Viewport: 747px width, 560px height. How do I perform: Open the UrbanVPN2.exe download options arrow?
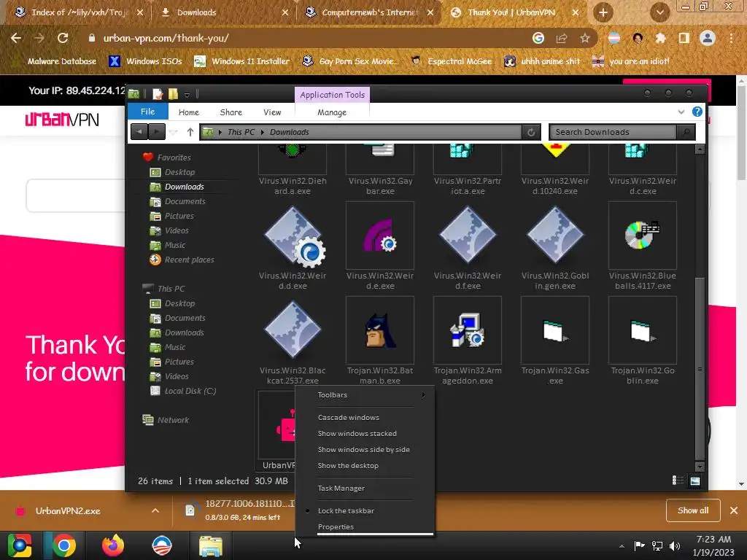point(155,511)
